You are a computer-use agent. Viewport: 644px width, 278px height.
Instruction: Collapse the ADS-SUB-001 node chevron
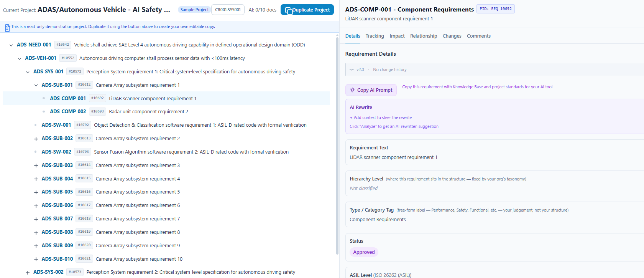pyautogui.click(x=36, y=85)
